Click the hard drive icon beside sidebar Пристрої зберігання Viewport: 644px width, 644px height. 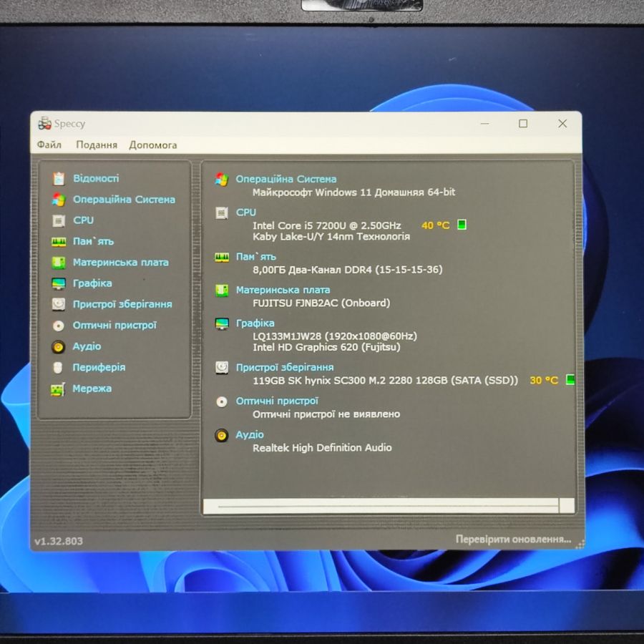59,304
